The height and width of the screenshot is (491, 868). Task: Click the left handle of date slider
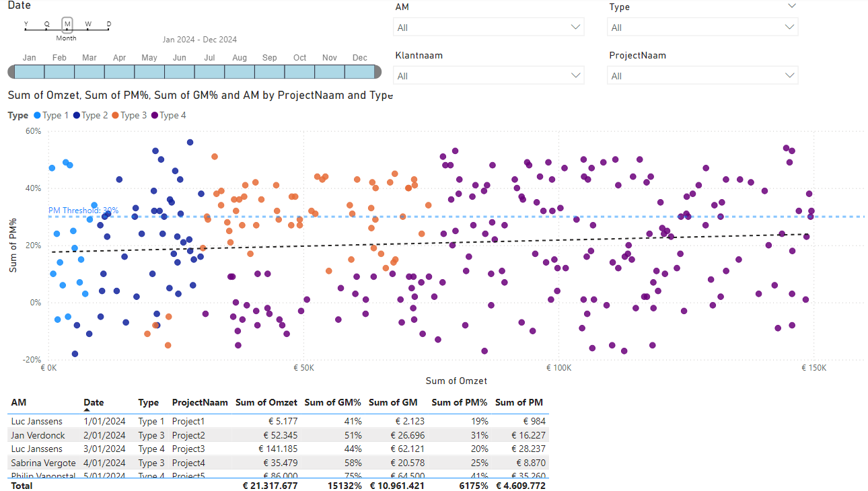(x=11, y=72)
